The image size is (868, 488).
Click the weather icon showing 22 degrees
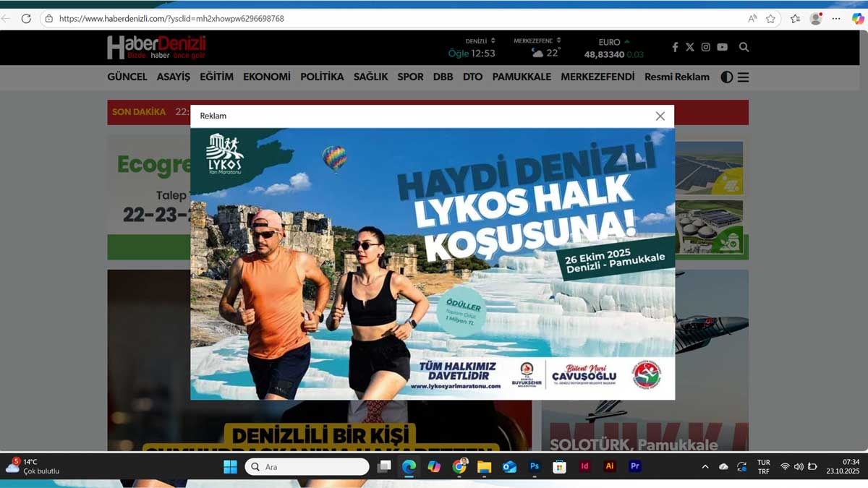[538, 52]
